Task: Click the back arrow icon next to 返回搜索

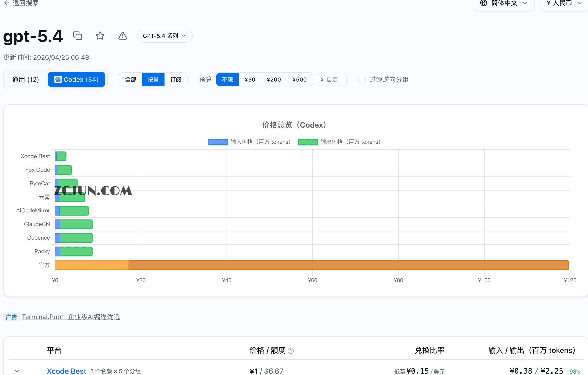Action: 7,3
